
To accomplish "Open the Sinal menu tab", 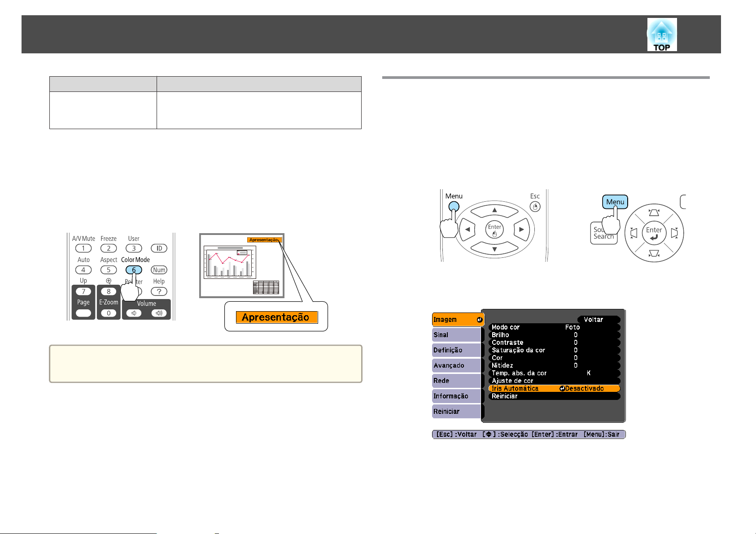I will (x=456, y=335).
